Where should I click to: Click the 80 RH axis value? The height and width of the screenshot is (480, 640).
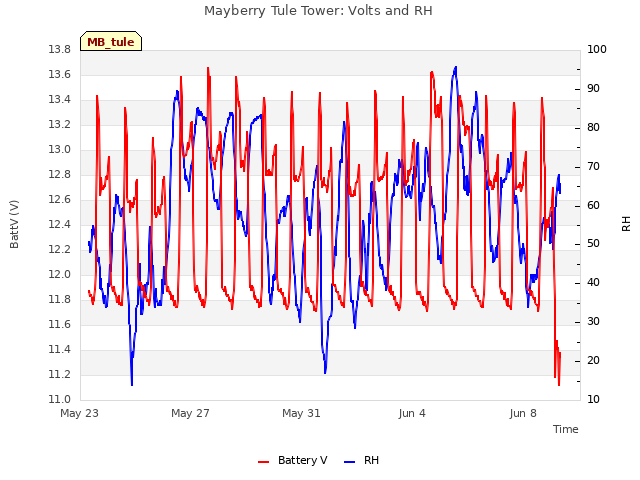[x=593, y=127]
